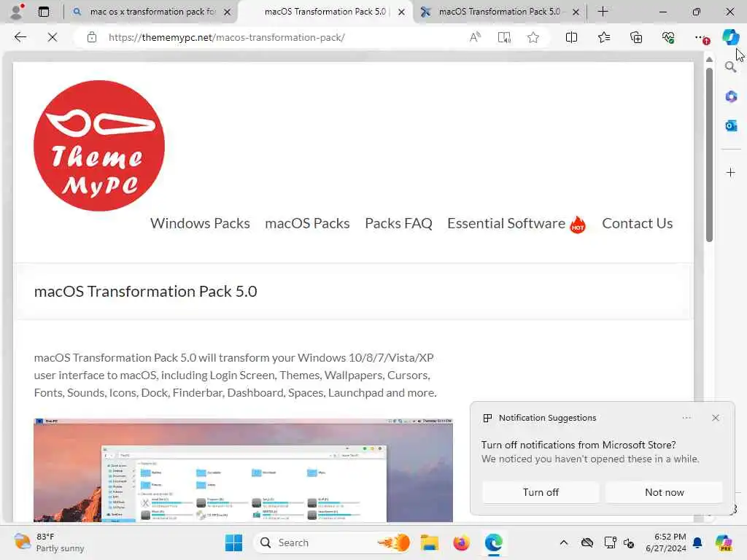This screenshot has width=747, height=560.
Task: Open Microsoft Edge taskbar icon
Action: pyautogui.click(x=494, y=542)
